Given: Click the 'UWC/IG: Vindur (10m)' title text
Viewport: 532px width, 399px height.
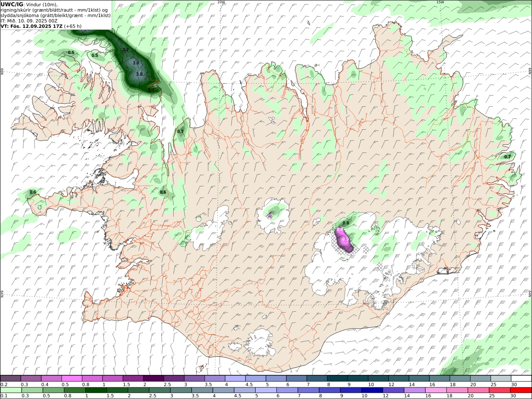Looking at the screenshot, I should click(x=29, y=4).
